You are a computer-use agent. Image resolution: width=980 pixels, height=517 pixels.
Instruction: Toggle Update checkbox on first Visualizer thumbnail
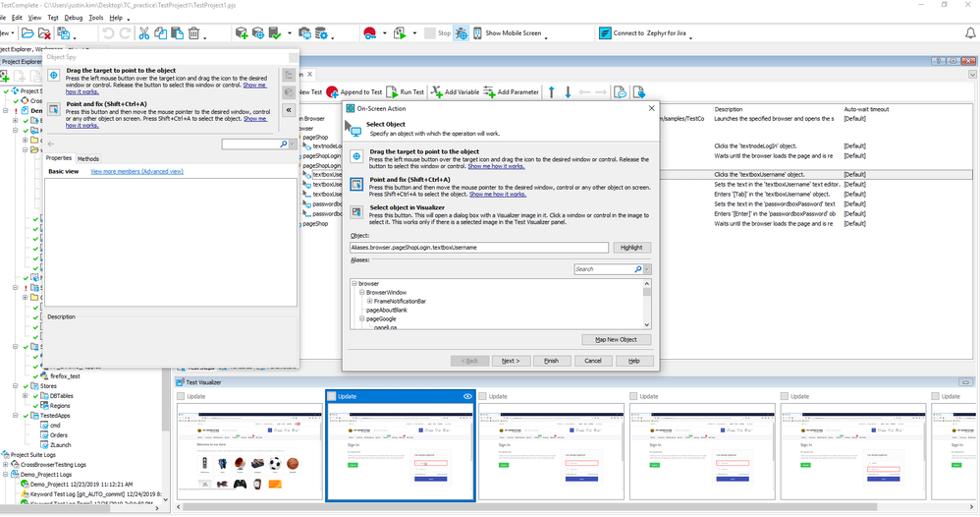(180, 396)
